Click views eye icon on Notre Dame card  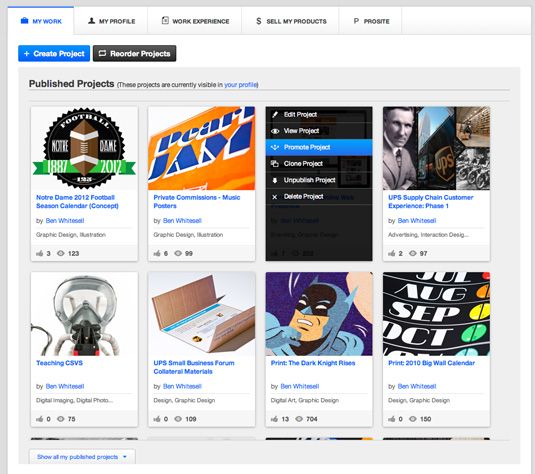pyautogui.click(x=61, y=253)
